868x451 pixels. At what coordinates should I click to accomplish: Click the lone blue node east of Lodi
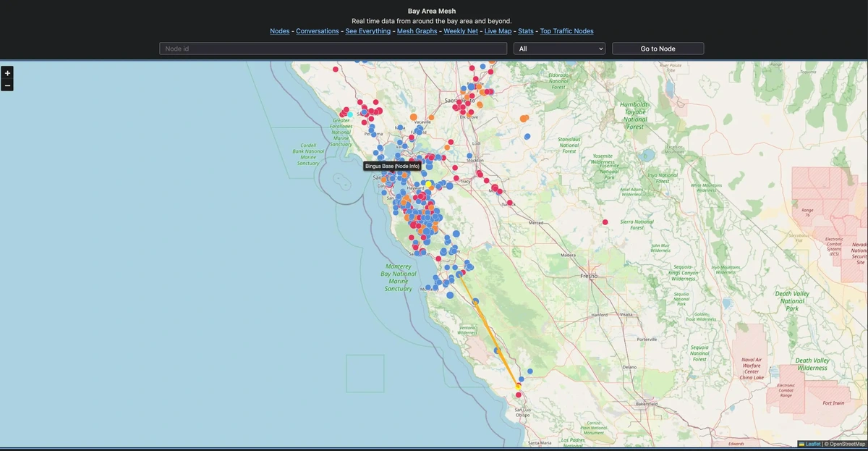(x=527, y=136)
